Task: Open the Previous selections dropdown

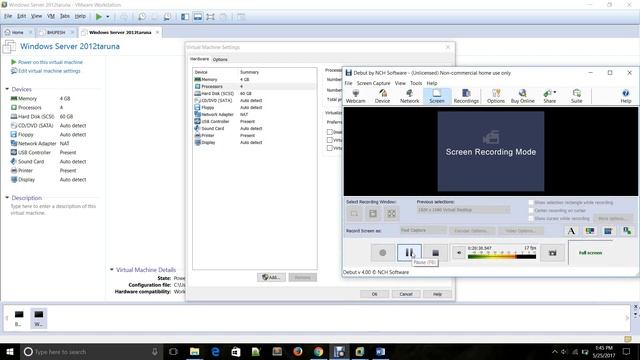Action: pyautogui.click(x=463, y=210)
